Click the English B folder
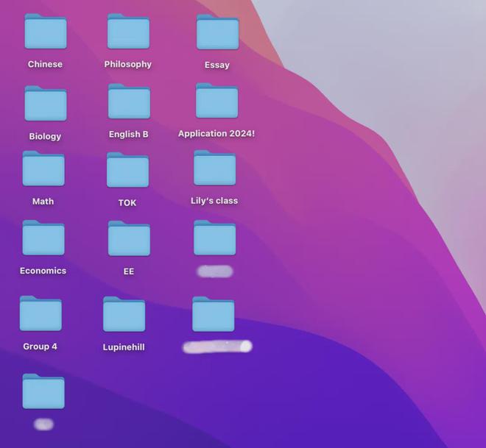The width and height of the screenshot is (486, 448). [129, 102]
